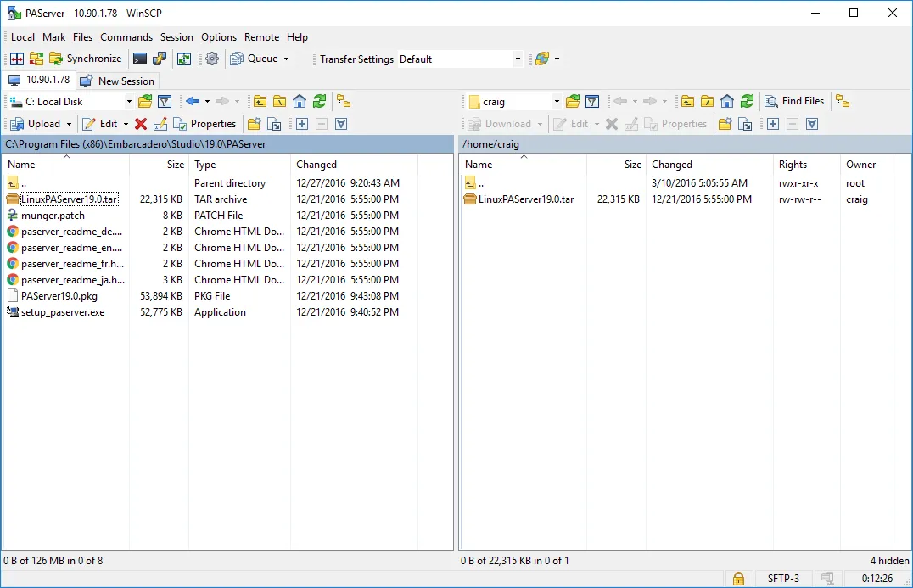913x588 pixels.
Task: Click the remote Select Files plus icon
Action: 773,124
